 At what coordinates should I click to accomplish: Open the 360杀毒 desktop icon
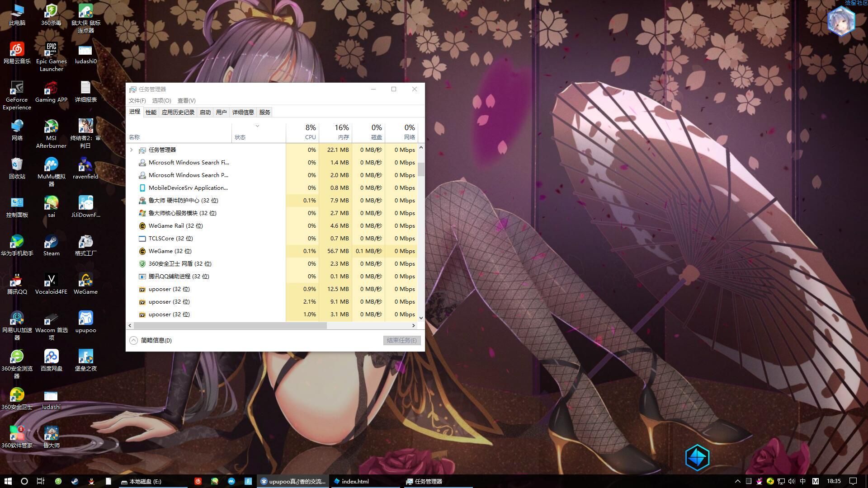pyautogui.click(x=51, y=14)
